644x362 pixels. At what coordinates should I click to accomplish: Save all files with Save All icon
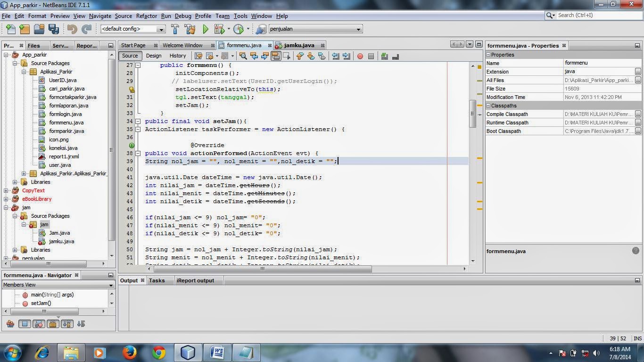(53, 29)
